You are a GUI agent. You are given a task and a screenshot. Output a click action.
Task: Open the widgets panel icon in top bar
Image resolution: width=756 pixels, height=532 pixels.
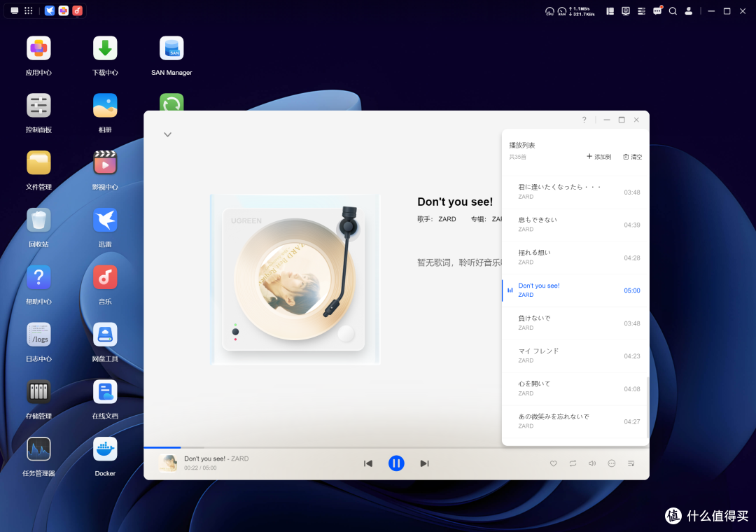pos(610,10)
